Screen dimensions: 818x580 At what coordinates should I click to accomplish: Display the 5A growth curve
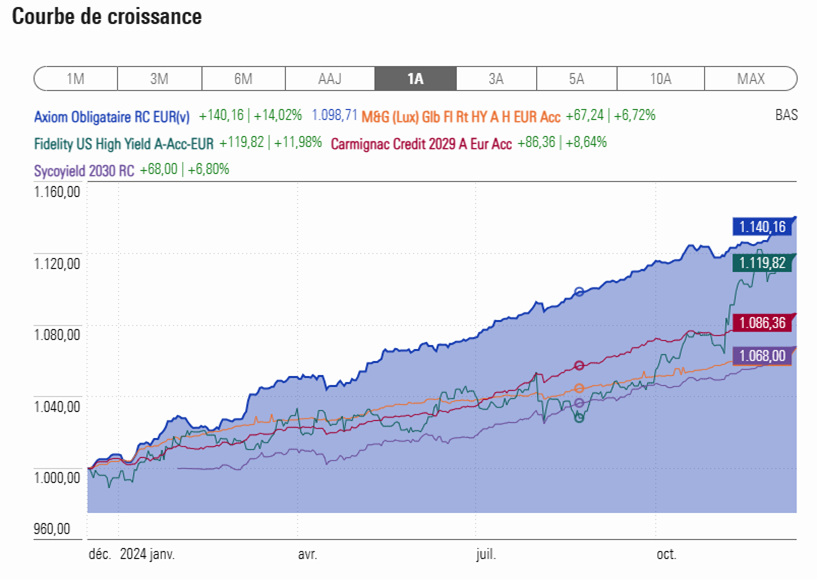(x=576, y=79)
